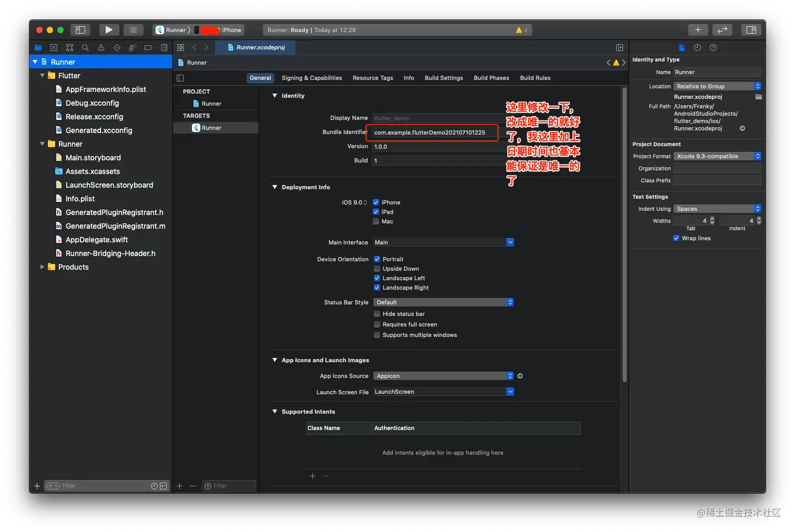Stop the running build
Screen dimensions: 795x532
(x=134, y=30)
